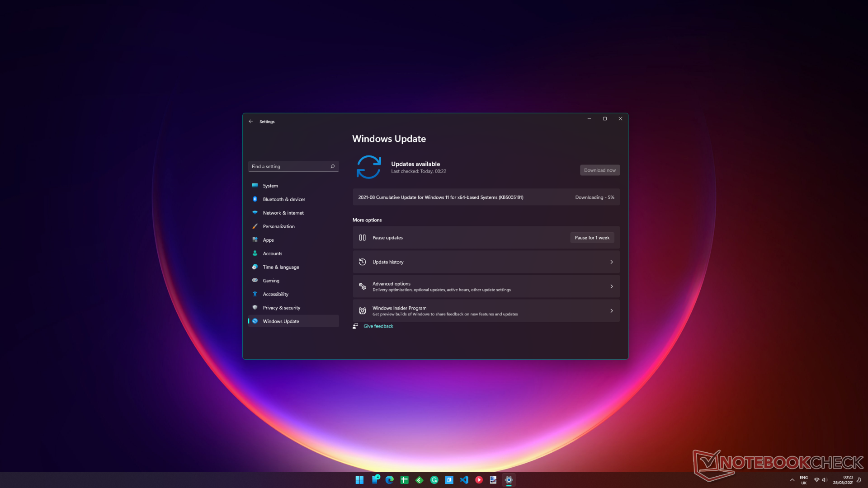Click the Accounts settings icon
The width and height of the screenshot is (868, 488).
[x=256, y=253]
